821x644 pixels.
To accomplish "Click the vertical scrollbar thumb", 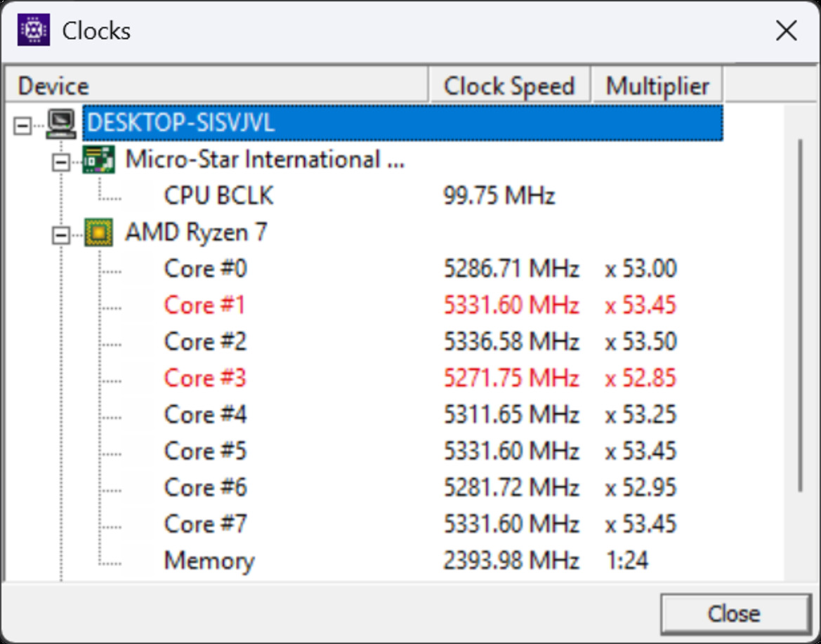I will (800, 316).
